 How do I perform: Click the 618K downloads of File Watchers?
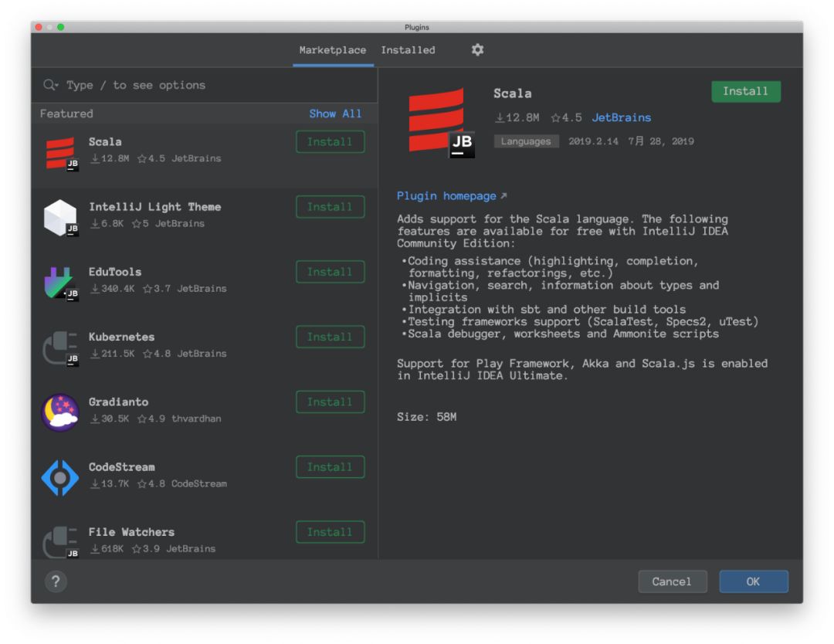tap(107, 549)
